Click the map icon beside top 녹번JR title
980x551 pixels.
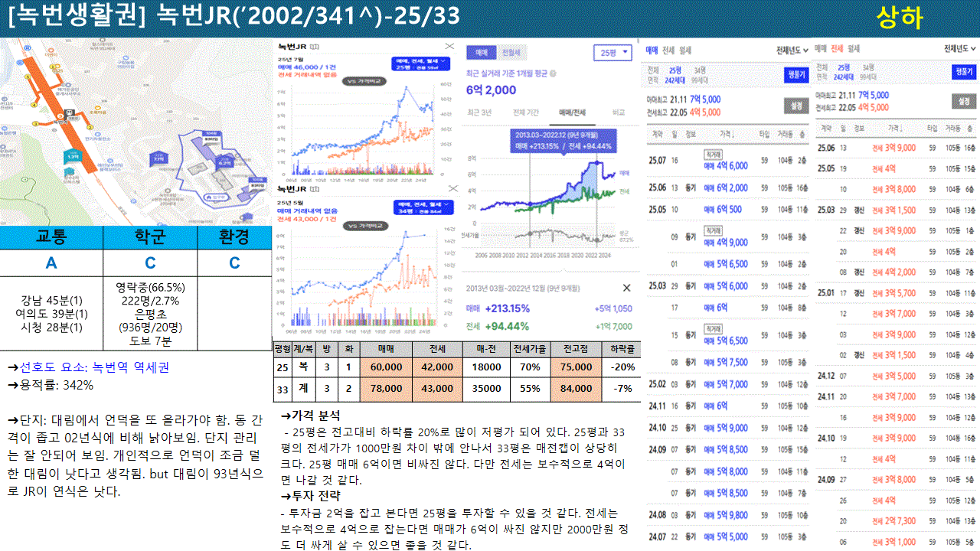click(x=315, y=47)
